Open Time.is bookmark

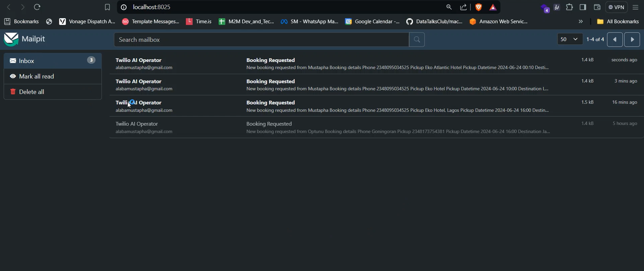(199, 22)
